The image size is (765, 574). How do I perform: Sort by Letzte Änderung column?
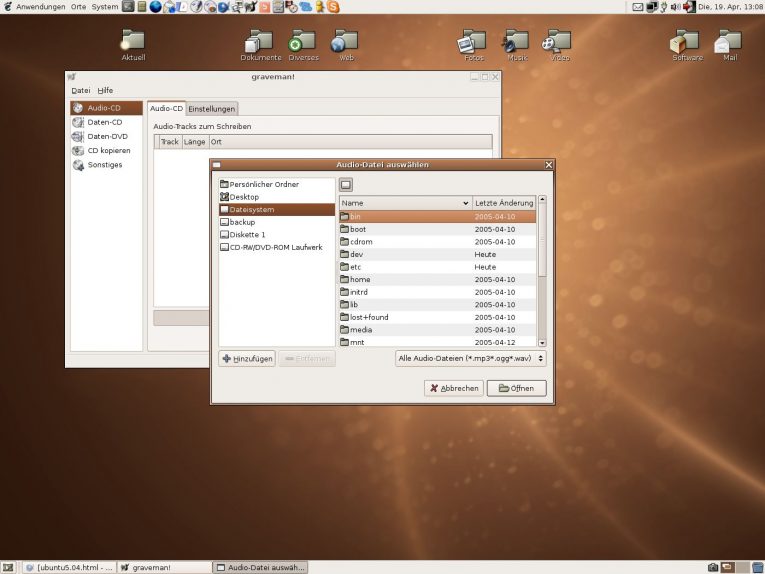tap(503, 203)
